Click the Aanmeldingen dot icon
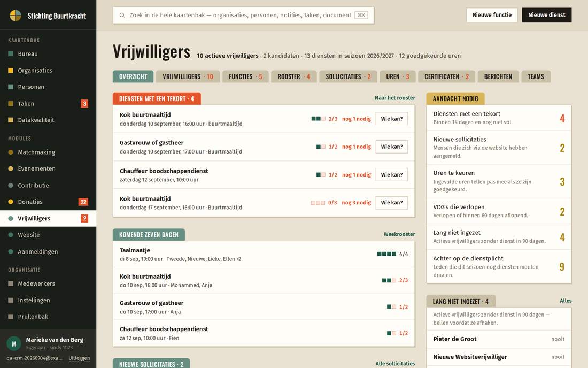Viewport: 588px width, 368px height. coord(11,251)
